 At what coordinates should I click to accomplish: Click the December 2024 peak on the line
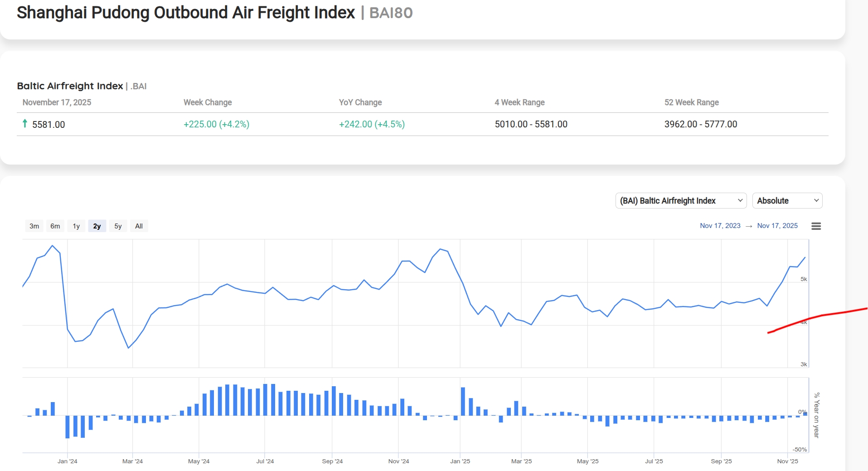click(x=440, y=249)
